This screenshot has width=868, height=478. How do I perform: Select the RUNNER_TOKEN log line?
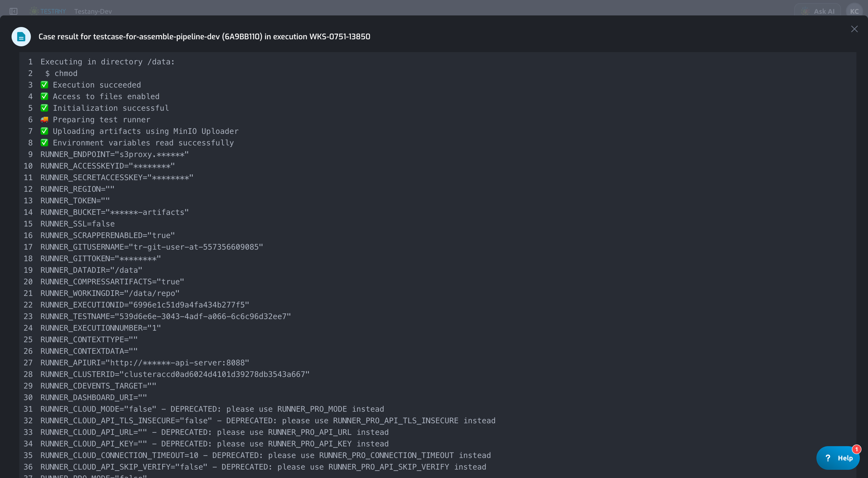[x=75, y=201]
